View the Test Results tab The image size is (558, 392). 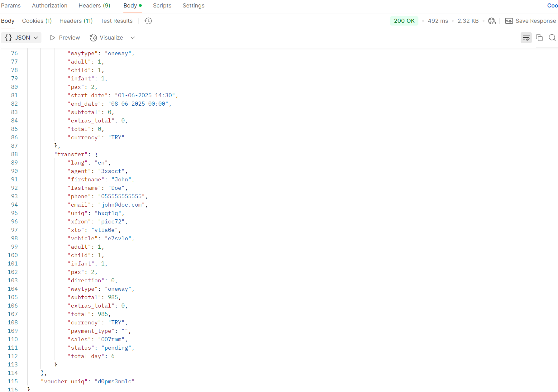click(116, 21)
